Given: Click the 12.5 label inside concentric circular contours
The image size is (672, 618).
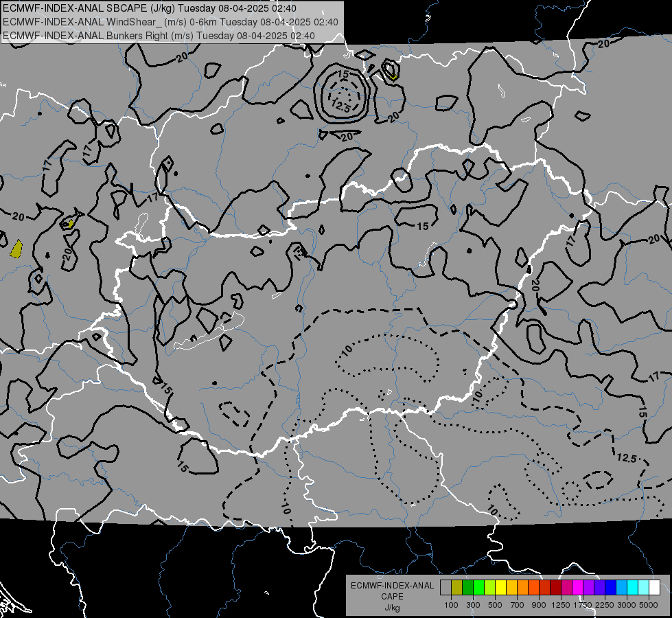Looking at the screenshot, I should 340,106.
